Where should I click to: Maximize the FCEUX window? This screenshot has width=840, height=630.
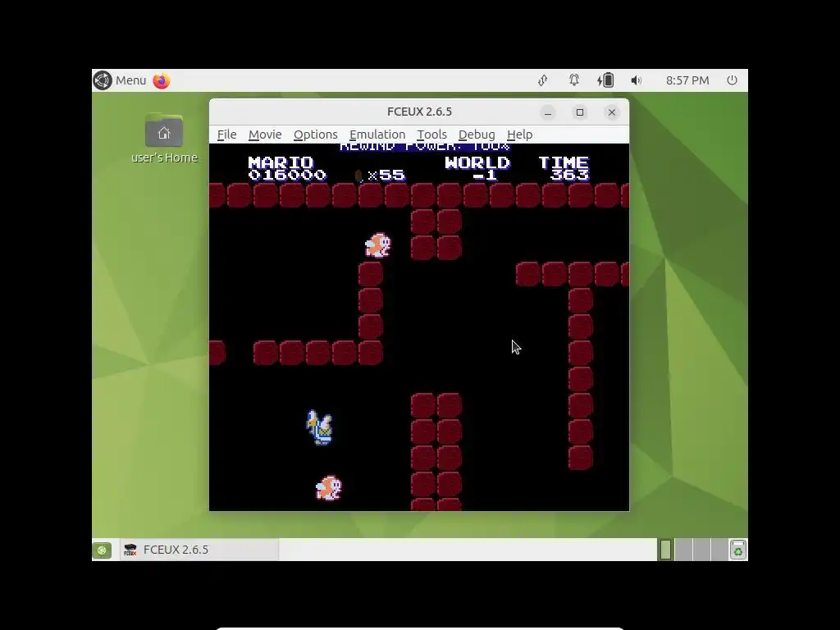tap(580, 112)
